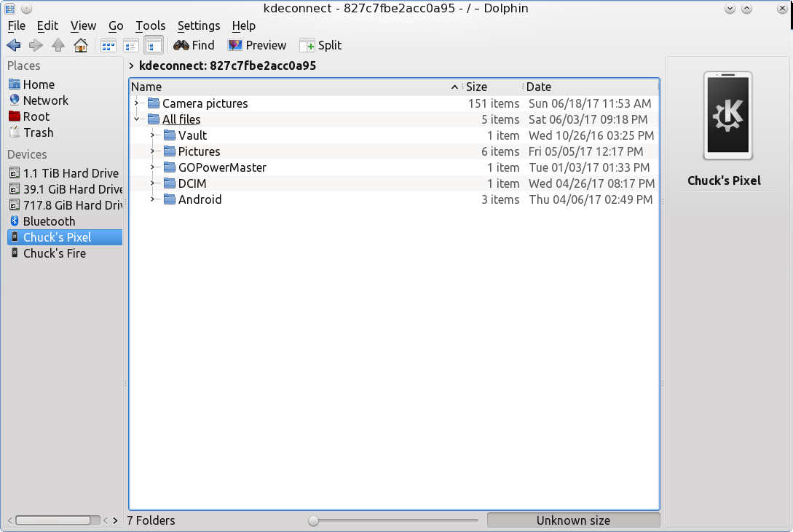Click the 'Wed 10/26/16 03:25 PM' date

click(x=591, y=135)
